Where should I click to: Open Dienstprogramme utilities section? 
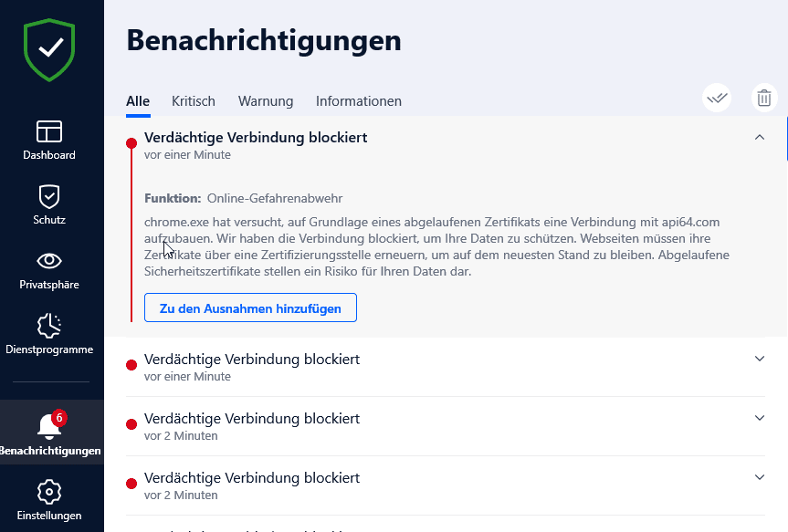(49, 334)
